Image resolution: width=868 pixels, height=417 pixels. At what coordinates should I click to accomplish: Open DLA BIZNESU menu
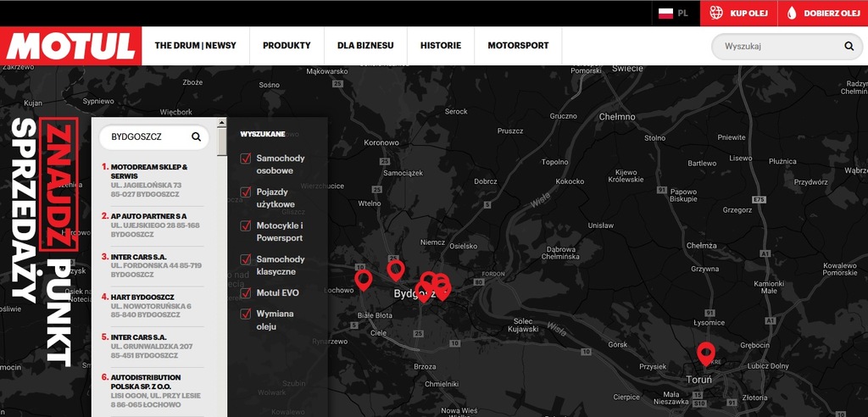[x=365, y=46]
